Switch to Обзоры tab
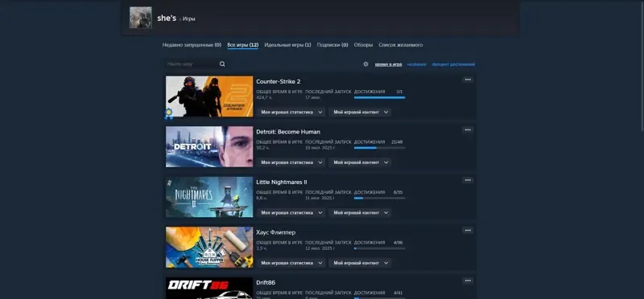The width and height of the screenshot is (644, 299). coord(364,45)
